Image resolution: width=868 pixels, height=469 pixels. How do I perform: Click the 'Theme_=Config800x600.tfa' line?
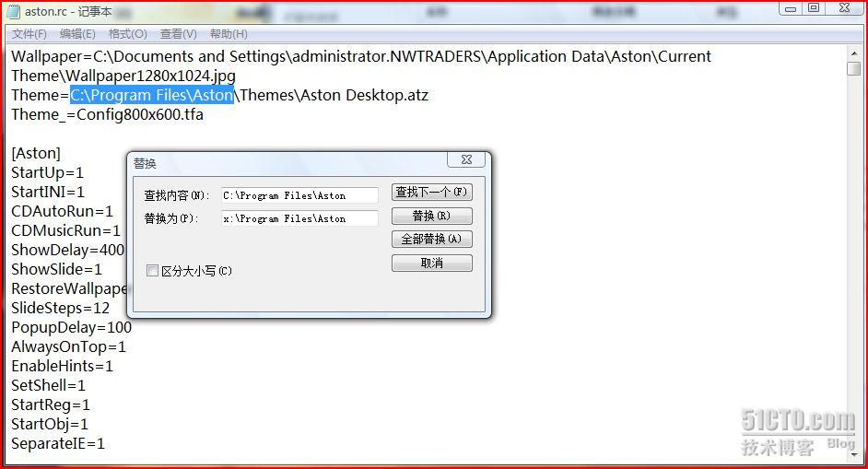108,114
